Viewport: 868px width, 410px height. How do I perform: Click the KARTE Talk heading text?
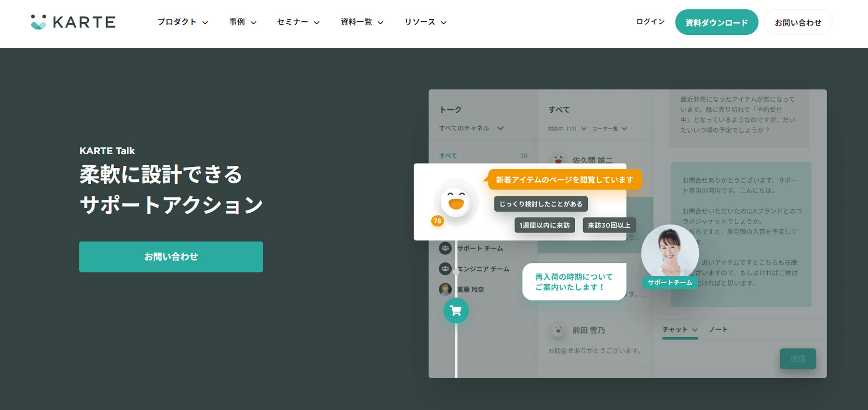click(x=107, y=150)
